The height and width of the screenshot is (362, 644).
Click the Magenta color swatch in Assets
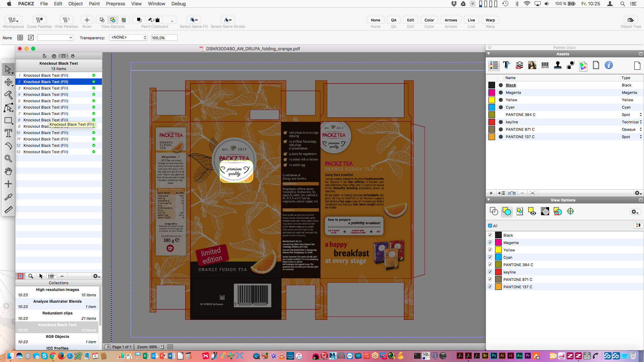(492, 93)
